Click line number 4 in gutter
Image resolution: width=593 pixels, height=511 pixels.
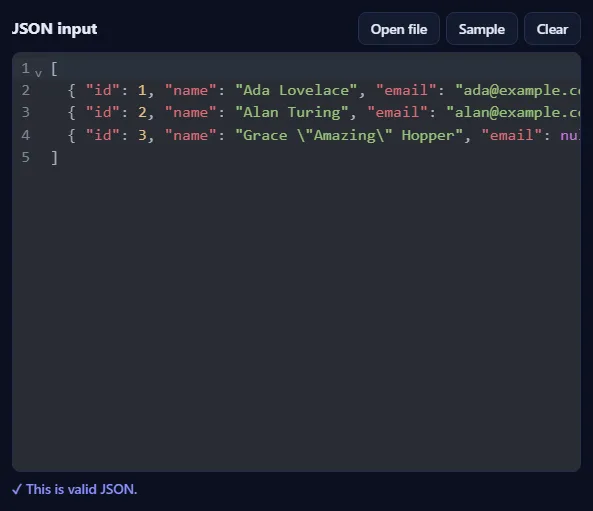pos(25,135)
